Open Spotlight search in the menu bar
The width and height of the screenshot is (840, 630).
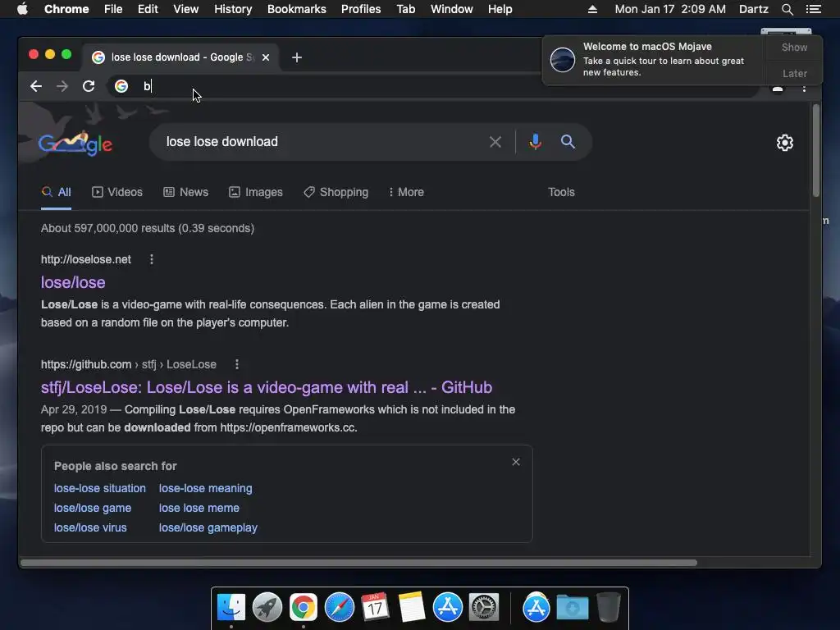[787, 9]
